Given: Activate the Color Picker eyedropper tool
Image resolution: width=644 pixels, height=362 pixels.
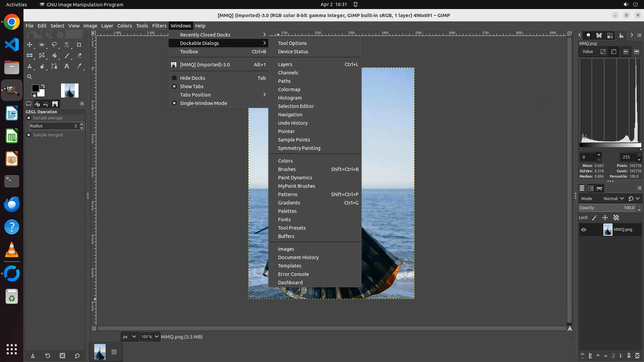Looking at the screenshot, I should 79,66.
